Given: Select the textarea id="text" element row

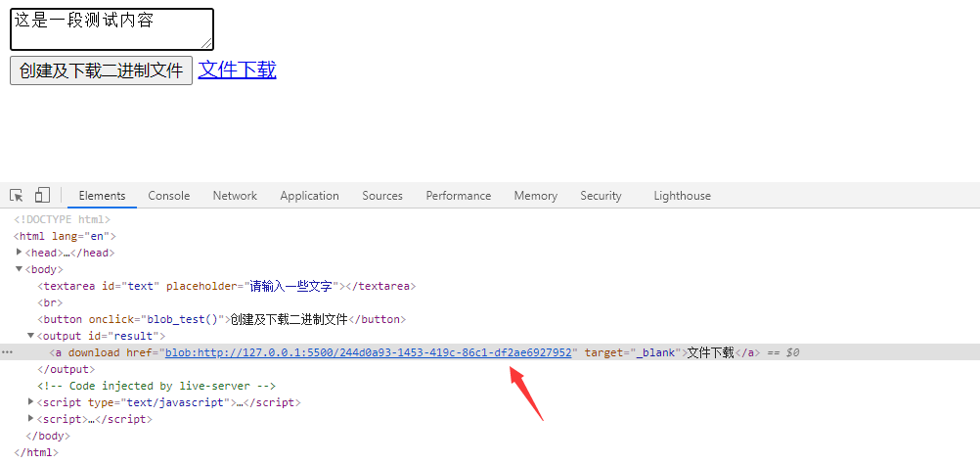Looking at the screenshot, I should pyautogui.click(x=227, y=287).
